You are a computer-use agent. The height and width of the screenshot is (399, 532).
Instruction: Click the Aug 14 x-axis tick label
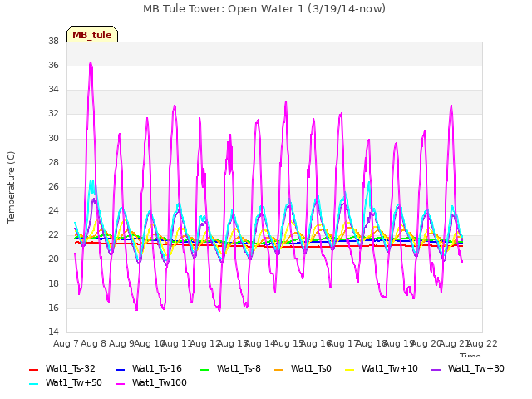pos(260,343)
